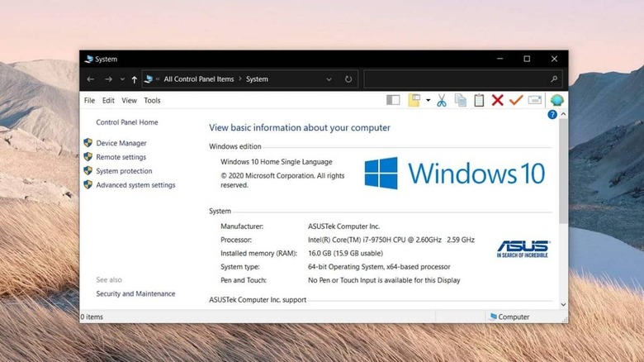Viewport: 644px width, 362px height.
Task: Click the ASUS logo image
Action: tap(523, 249)
